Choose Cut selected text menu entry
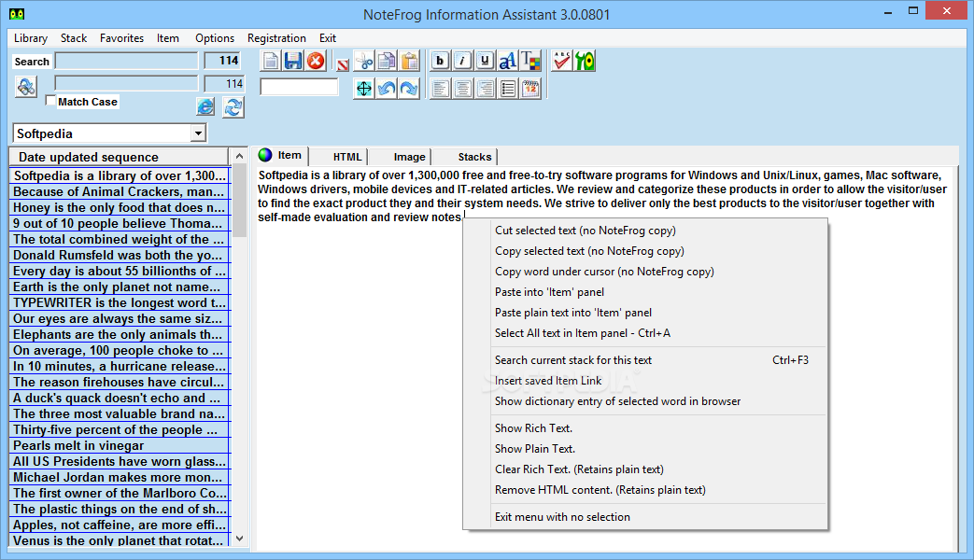Viewport: 974px width, 560px height. coord(644,231)
